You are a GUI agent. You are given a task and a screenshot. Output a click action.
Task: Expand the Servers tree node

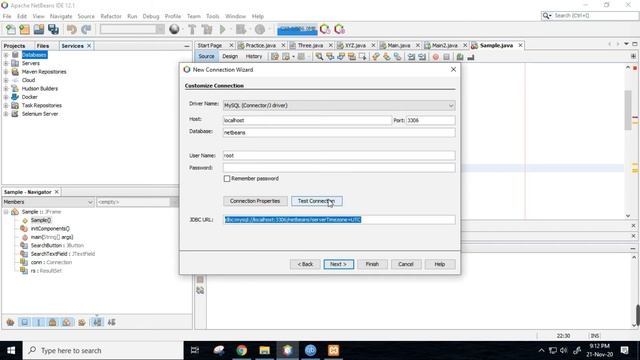tap(6, 63)
